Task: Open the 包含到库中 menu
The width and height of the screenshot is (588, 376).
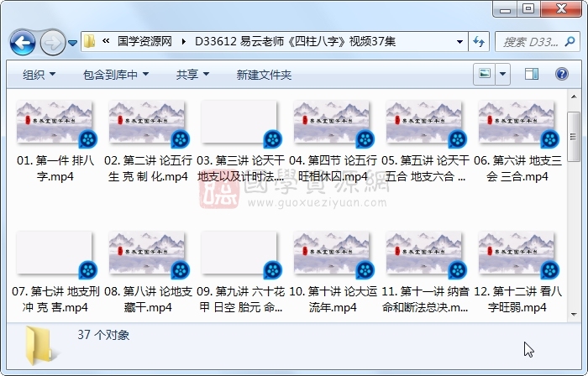Action: 116,75
